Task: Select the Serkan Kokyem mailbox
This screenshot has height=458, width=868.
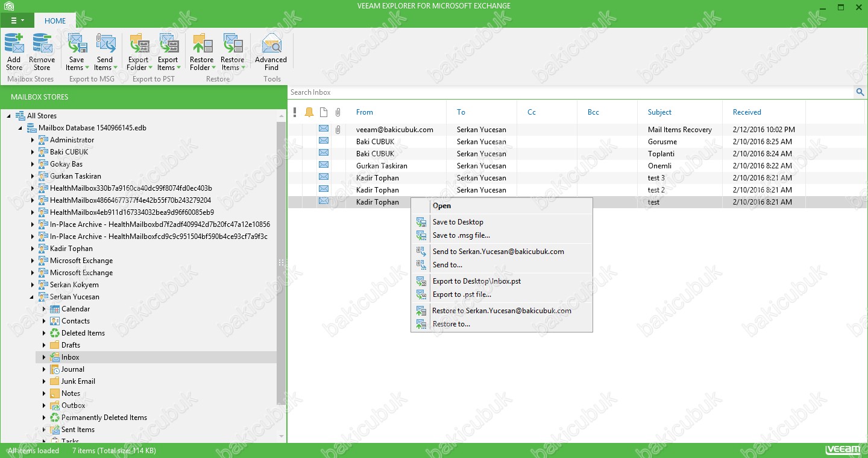Action: point(74,285)
